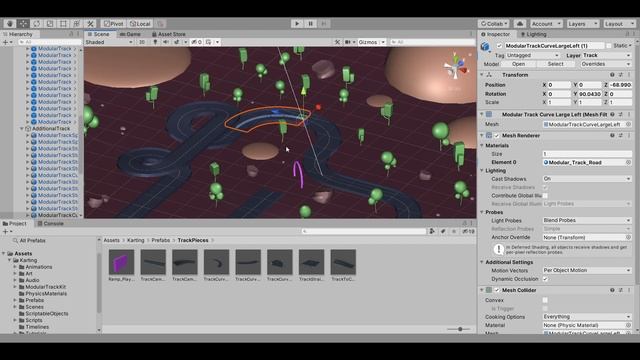Click the Step frame button
640x360 pixels.
point(324,24)
